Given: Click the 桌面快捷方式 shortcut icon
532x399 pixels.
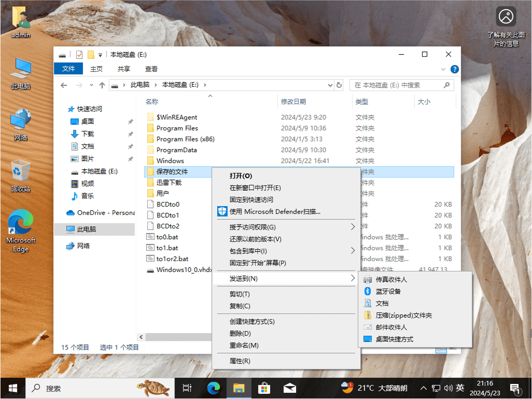Looking at the screenshot, I should (x=368, y=339).
